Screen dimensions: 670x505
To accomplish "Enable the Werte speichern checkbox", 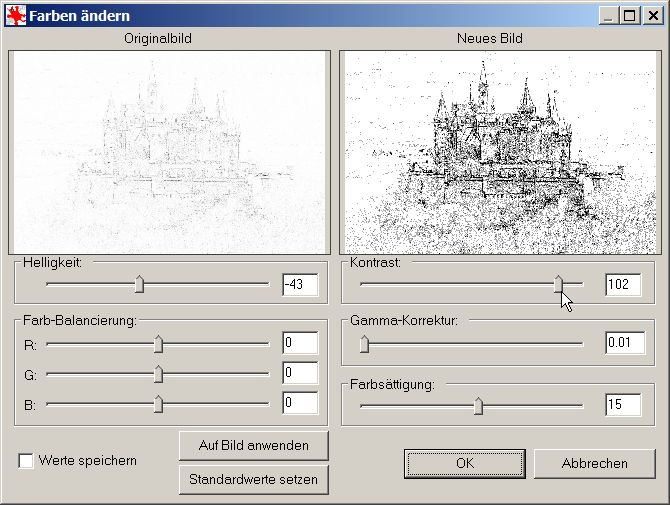I will 26,461.
